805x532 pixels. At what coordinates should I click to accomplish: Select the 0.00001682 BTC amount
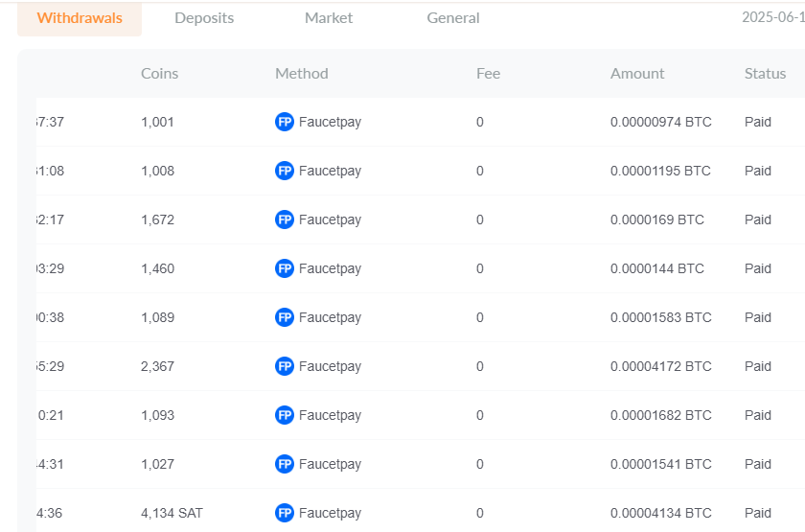point(660,415)
